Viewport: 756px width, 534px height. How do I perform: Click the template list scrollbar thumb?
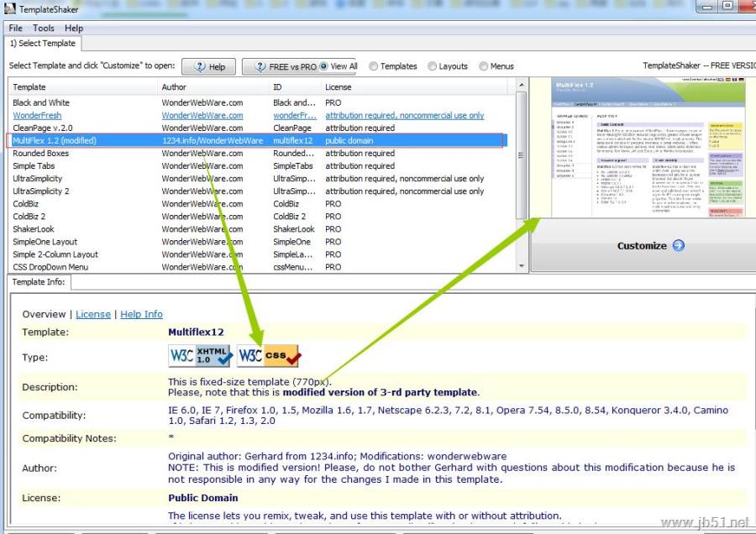521,155
